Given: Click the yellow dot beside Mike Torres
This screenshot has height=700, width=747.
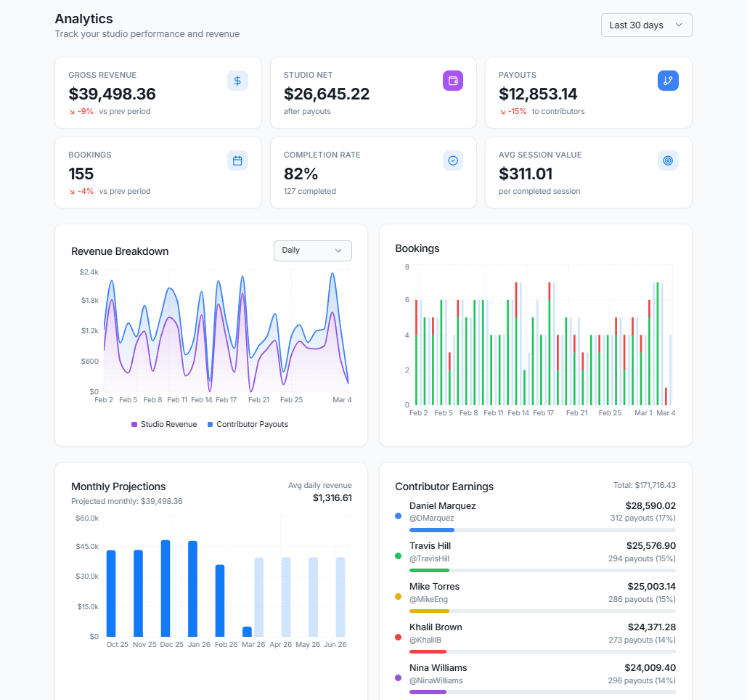Looking at the screenshot, I should coord(399,597).
